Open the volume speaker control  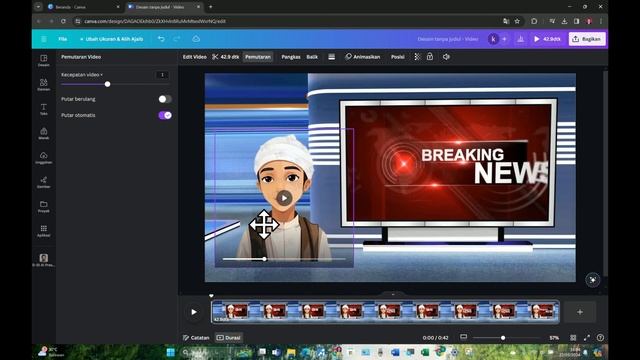446,57
